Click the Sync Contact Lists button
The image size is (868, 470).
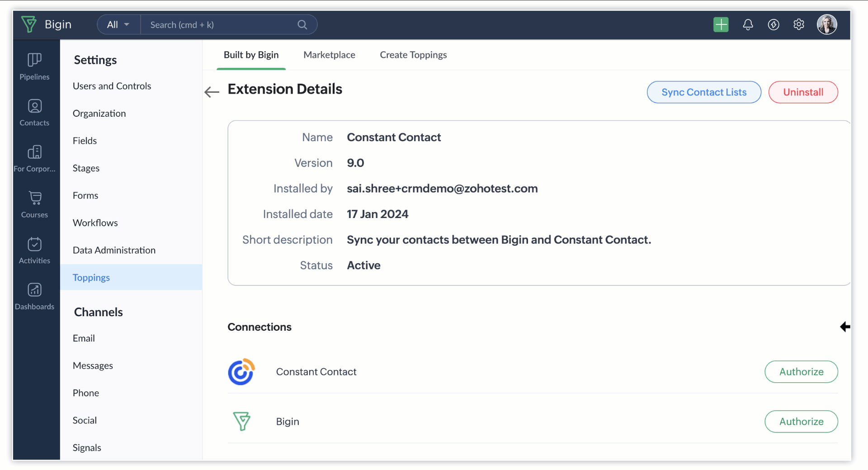pos(703,92)
